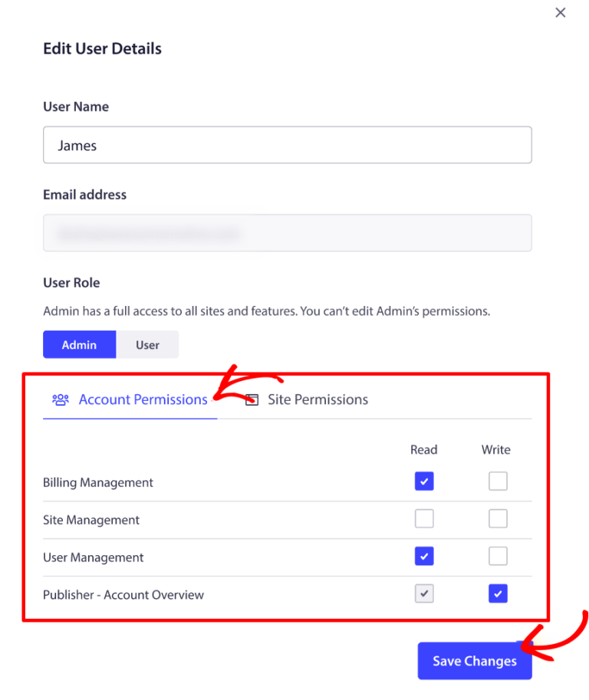Click the Save Changes button
The image size is (589, 700).
coord(474,660)
